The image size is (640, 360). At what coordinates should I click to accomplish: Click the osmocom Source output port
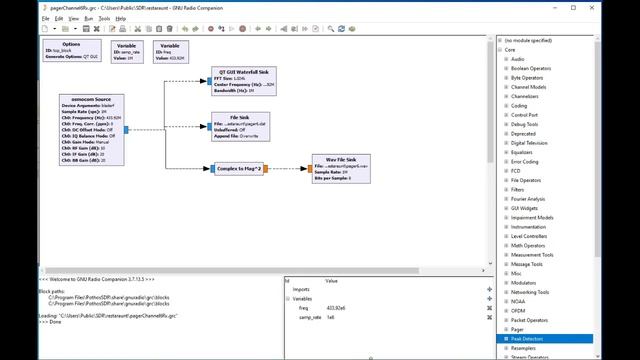[x=126, y=130]
